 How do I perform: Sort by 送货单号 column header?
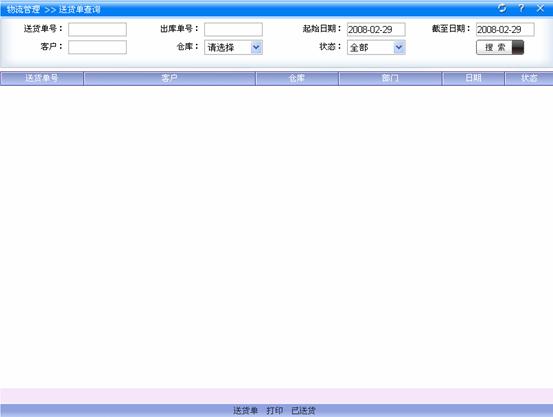(42, 78)
